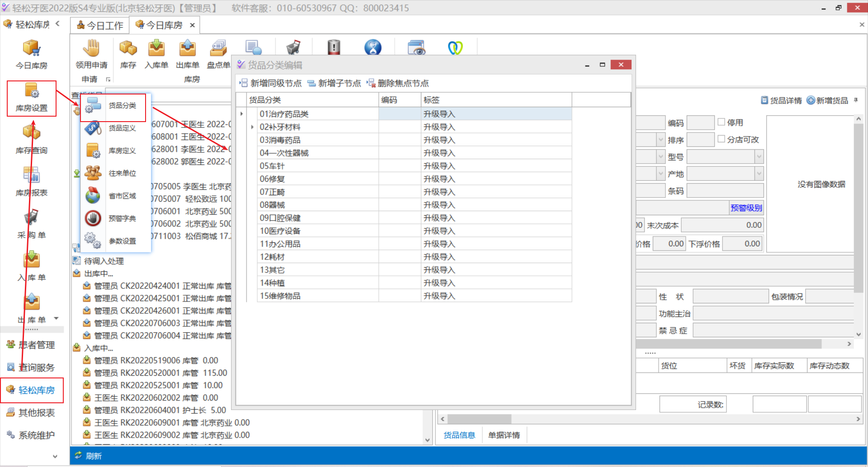
Task: Click 新增同级节点 button
Action: 270,83
